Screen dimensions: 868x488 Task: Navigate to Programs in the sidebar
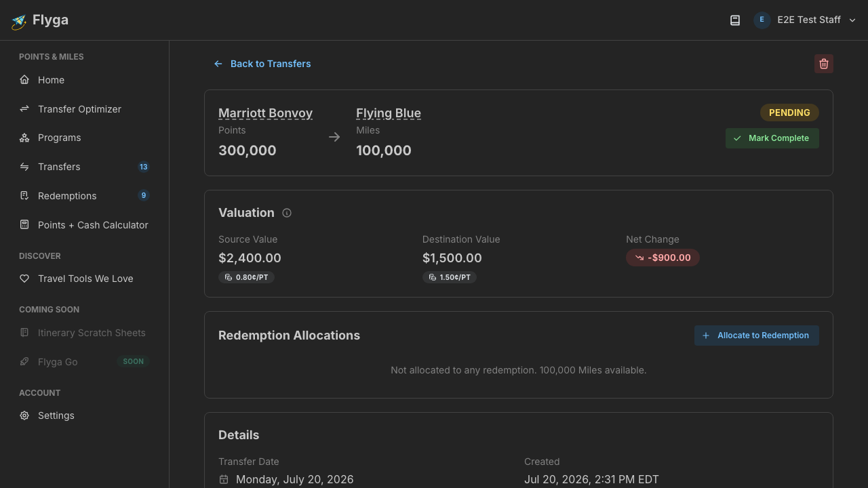[x=84, y=138]
